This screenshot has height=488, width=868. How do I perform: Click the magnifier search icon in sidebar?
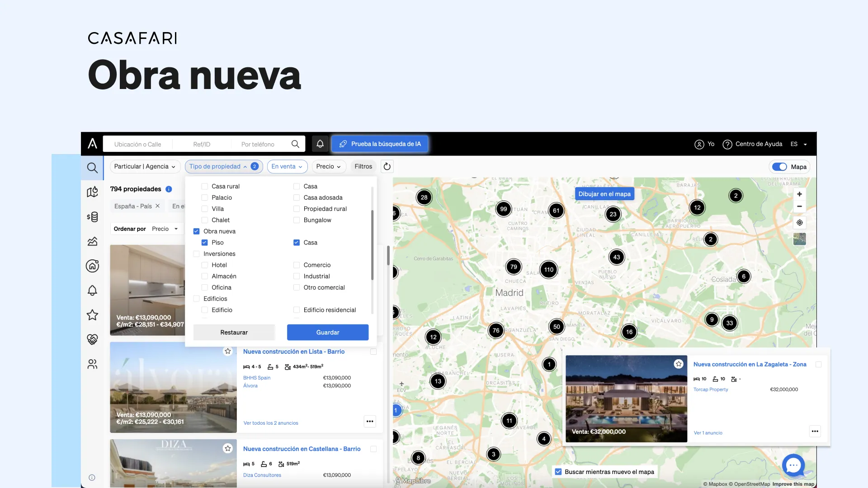pyautogui.click(x=92, y=168)
